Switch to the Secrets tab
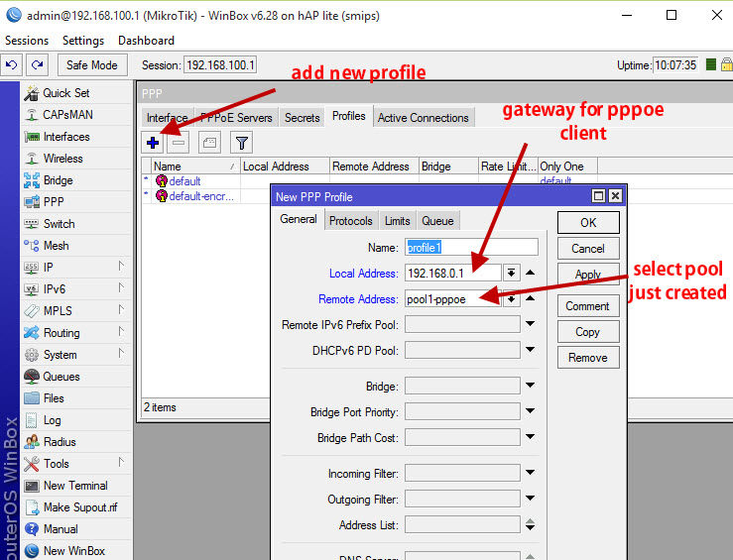Viewport: 733px width, 560px height. pyautogui.click(x=302, y=118)
